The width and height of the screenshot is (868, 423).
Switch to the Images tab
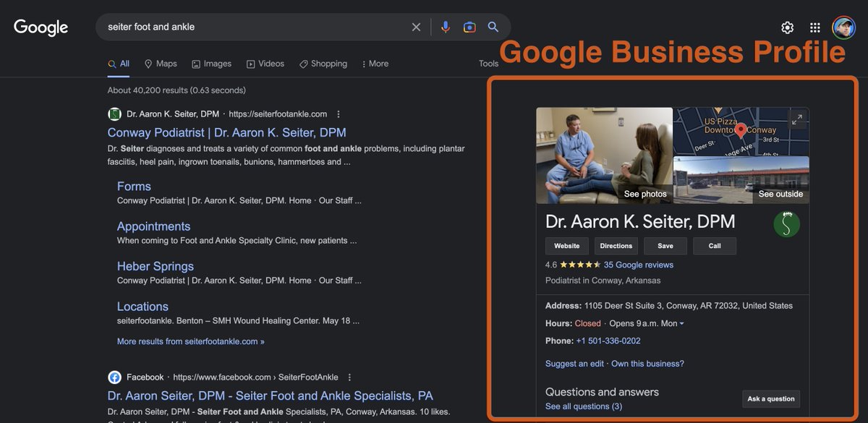(212, 64)
